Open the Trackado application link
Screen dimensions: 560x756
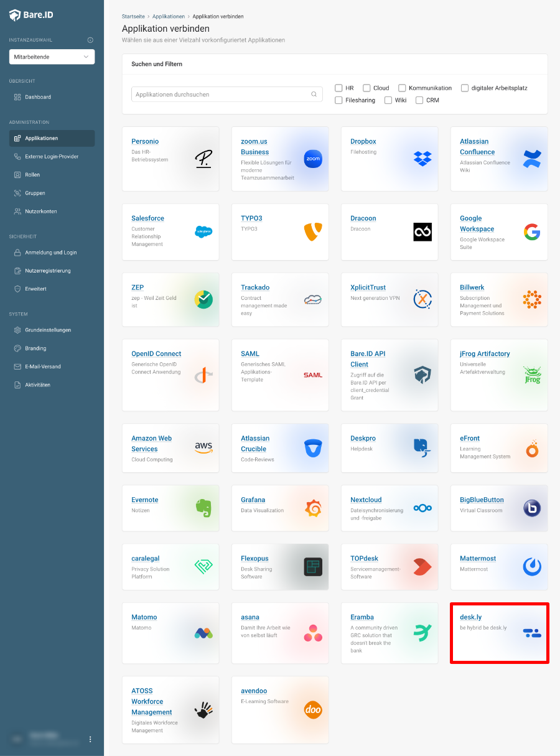click(255, 287)
